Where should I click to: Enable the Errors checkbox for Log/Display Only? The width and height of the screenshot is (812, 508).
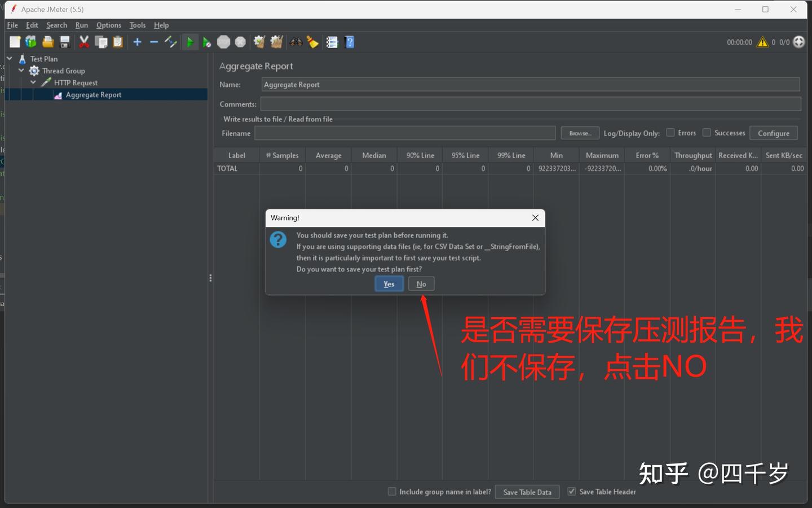tap(670, 132)
